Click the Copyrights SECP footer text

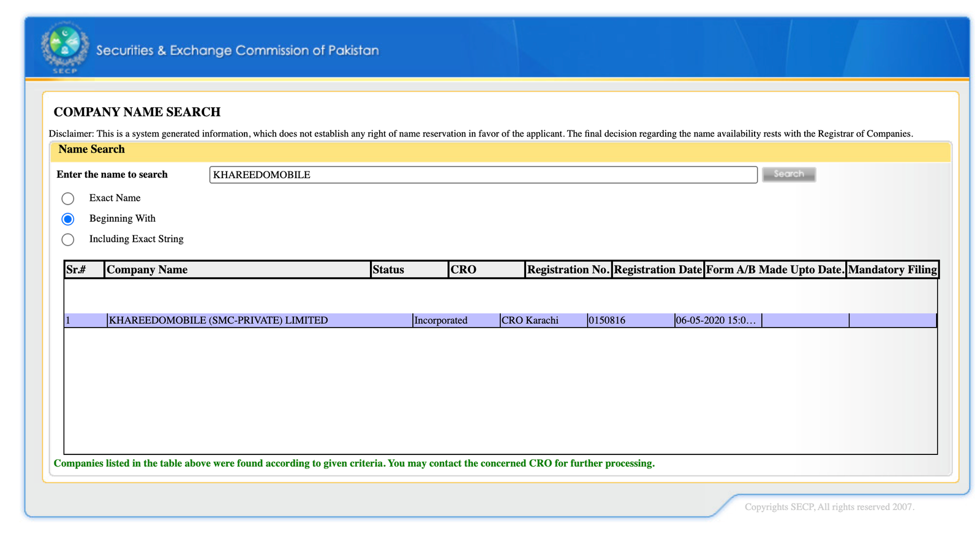coord(829,507)
